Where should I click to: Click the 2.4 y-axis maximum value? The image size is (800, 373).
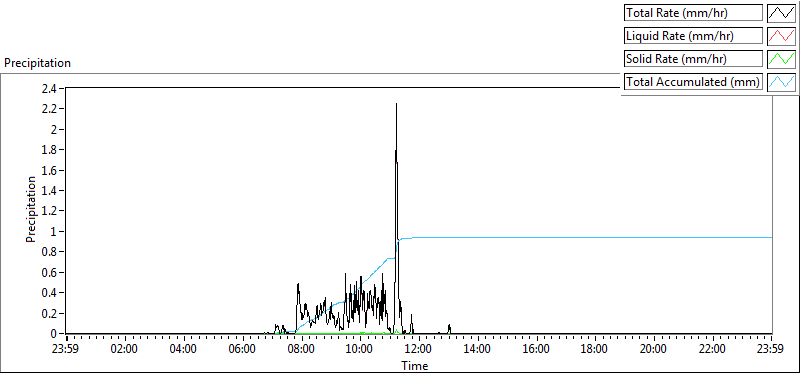point(50,88)
